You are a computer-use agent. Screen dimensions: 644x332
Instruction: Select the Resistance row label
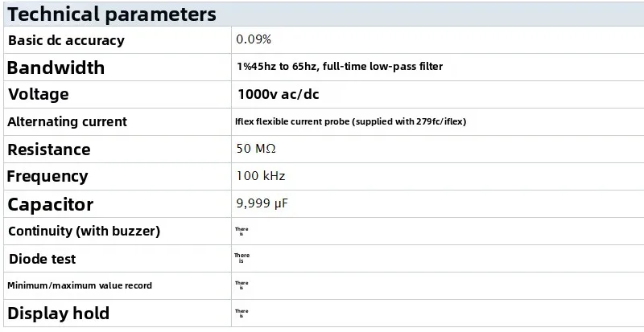pyautogui.click(x=48, y=150)
